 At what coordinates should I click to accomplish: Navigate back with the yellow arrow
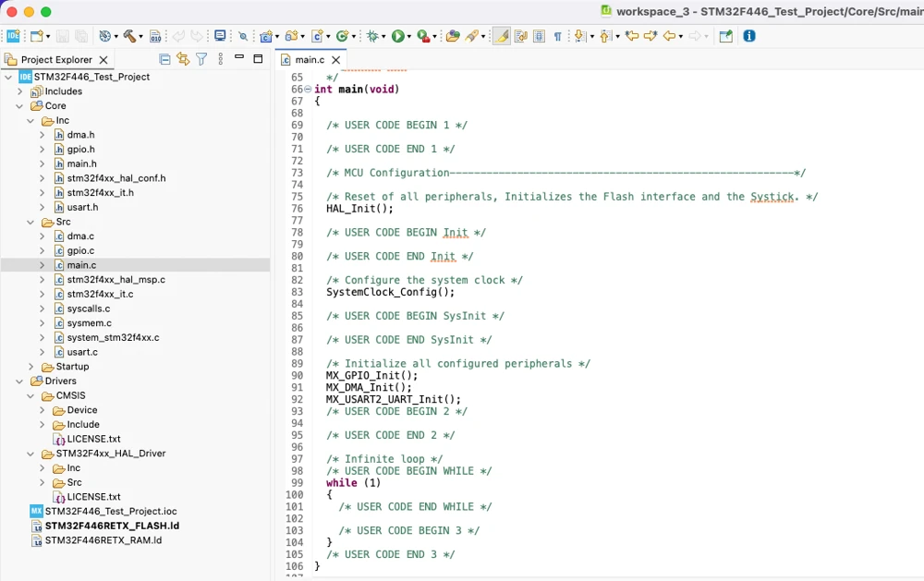[x=669, y=36]
